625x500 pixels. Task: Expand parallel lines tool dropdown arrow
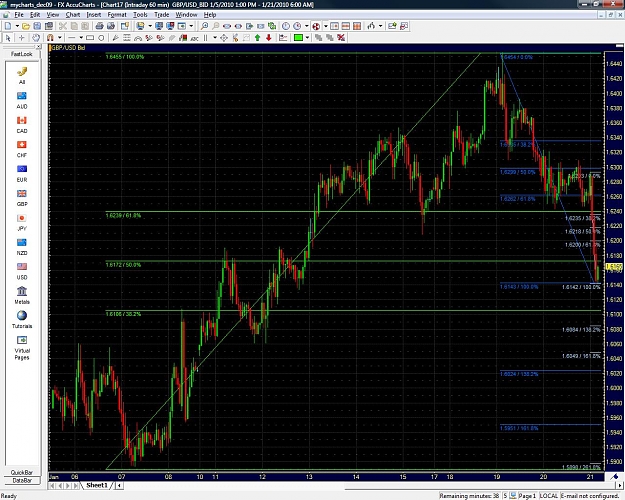(x=215, y=37)
